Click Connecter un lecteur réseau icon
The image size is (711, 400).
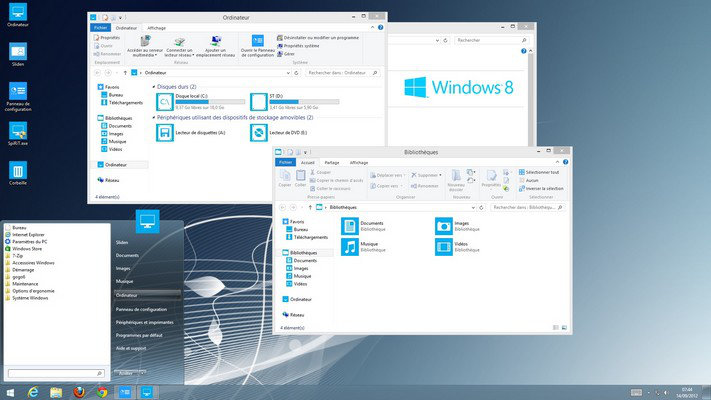click(x=180, y=41)
